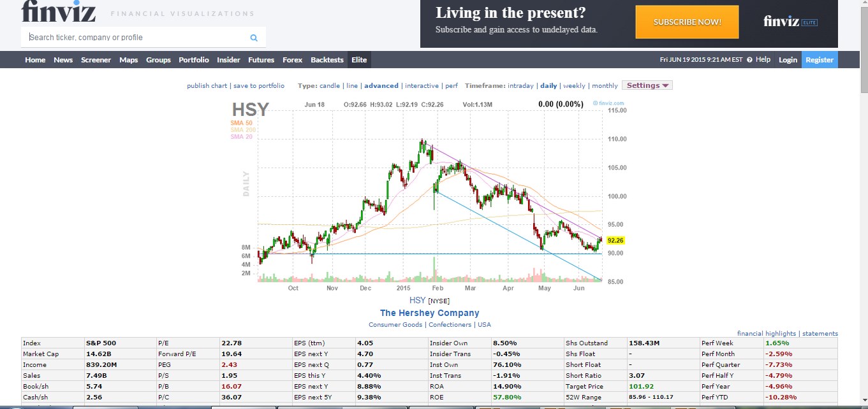Click the scrollbar up arrow

click(863, 4)
